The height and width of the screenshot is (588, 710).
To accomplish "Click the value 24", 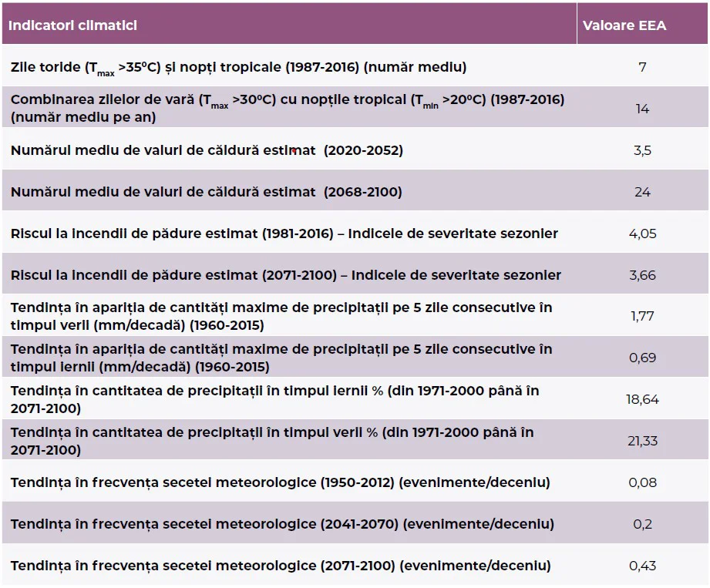I will tap(642, 192).
